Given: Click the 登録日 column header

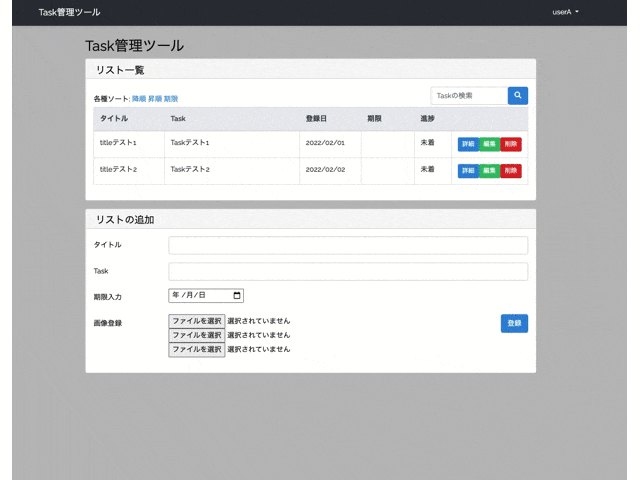Looking at the screenshot, I should 330,119.
